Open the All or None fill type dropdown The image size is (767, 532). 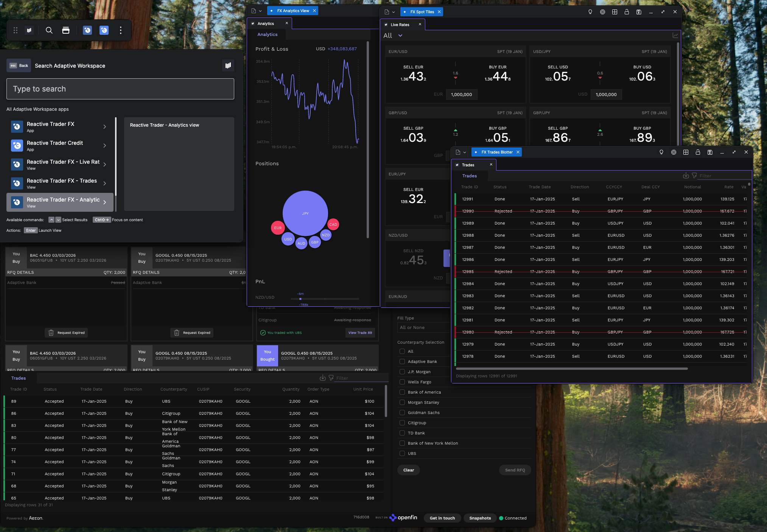[x=424, y=327]
